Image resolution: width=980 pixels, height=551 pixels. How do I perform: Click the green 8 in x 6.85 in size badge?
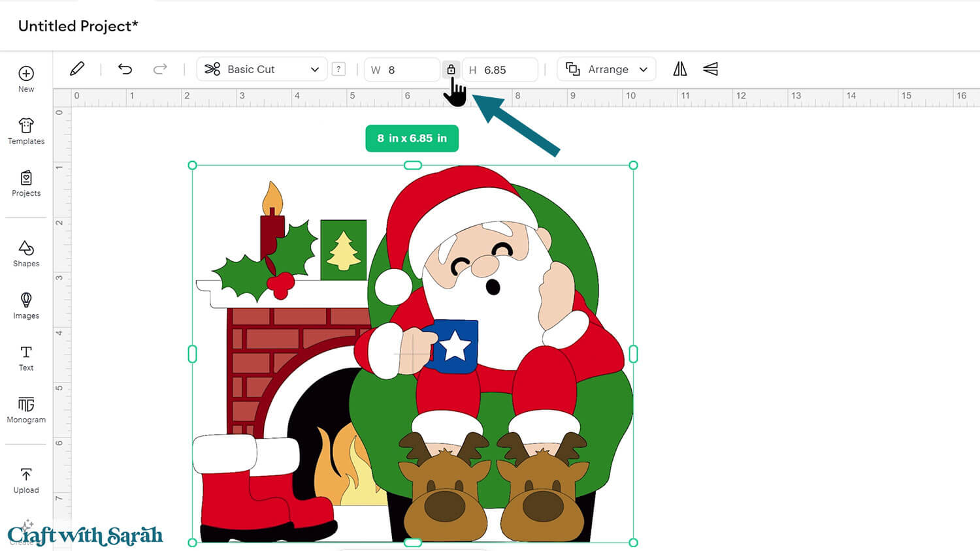pos(412,138)
